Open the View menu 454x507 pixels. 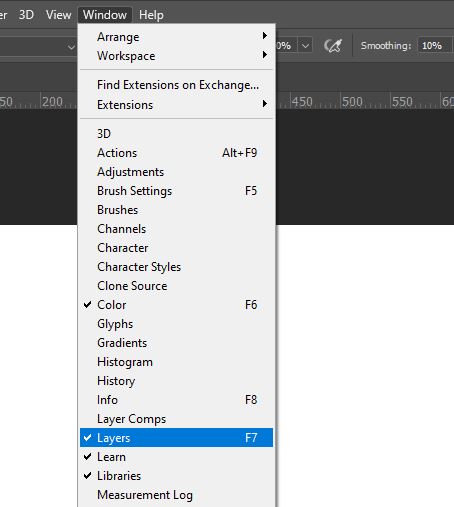pyautogui.click(x=58, y=15)
